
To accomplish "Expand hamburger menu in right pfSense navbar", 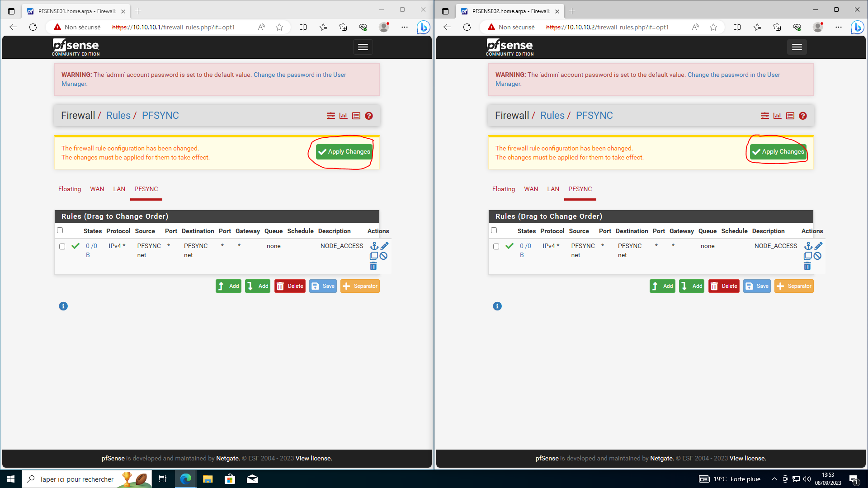I will (x=797, y=47).
